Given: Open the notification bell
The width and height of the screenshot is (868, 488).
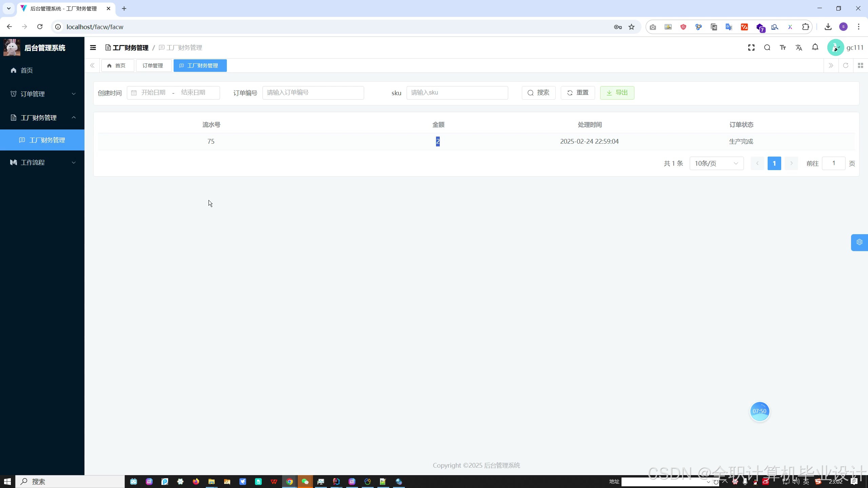Looking at the screenshot, I should point(815,47).
